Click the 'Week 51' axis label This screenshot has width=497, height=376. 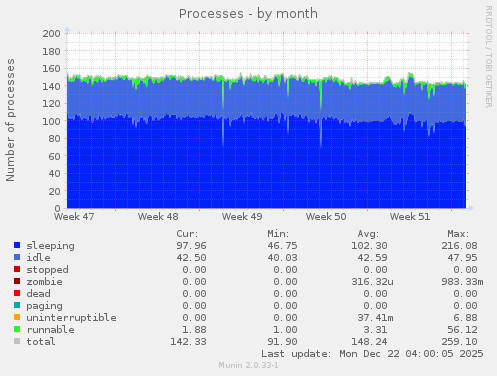(410, 217)
